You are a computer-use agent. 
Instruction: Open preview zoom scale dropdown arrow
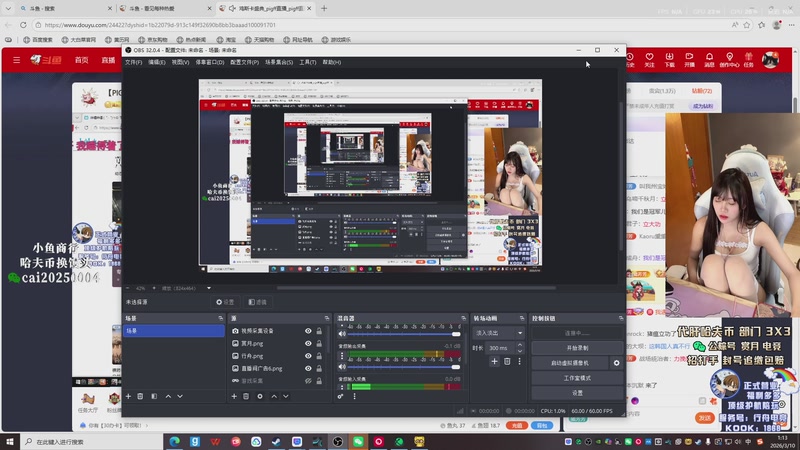[x=209, y=288]
